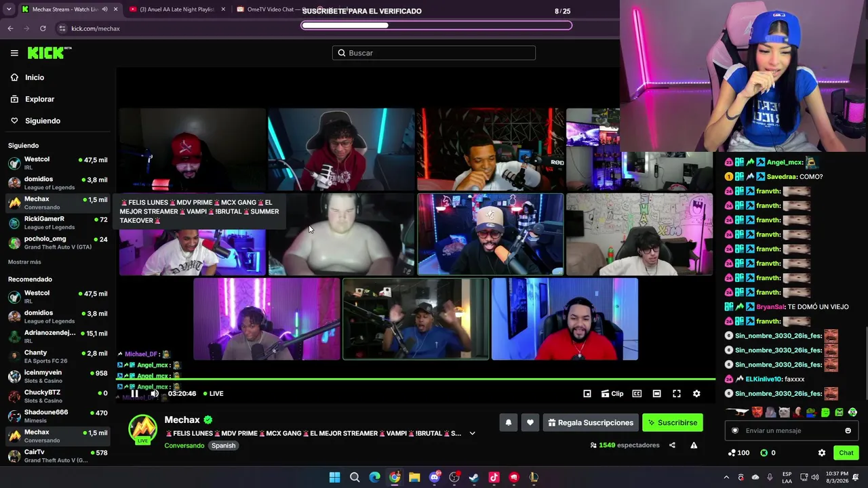Click the Kick logo

[x=50, y=53]
